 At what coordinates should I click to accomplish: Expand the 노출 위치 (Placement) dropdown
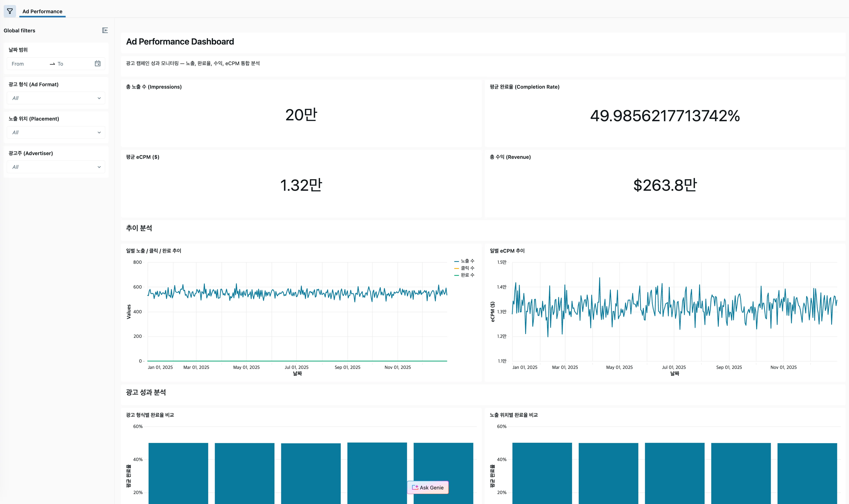[x=56, y=133]
